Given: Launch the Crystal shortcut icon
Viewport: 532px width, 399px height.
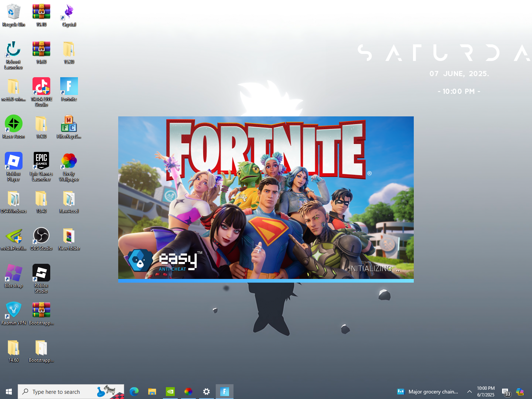Looking at the screenshot, I should click(69, 15).
